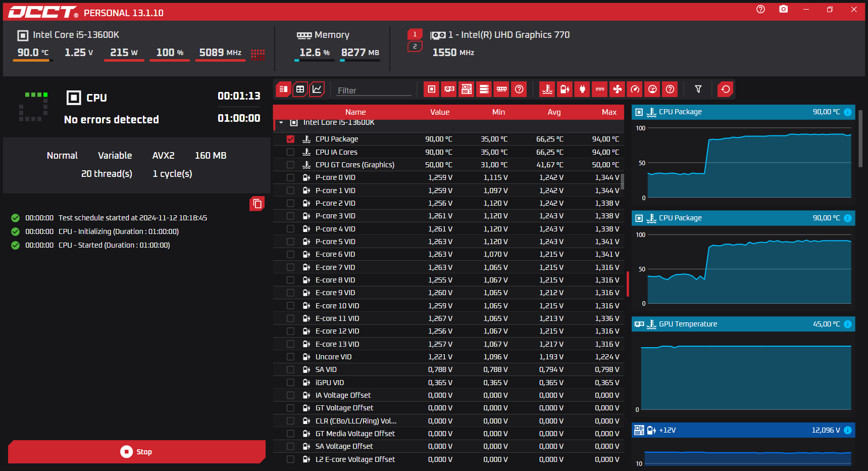The image size is (868, 471).
Task: Select the IA Voltage Offset row name
Action: 343,395
